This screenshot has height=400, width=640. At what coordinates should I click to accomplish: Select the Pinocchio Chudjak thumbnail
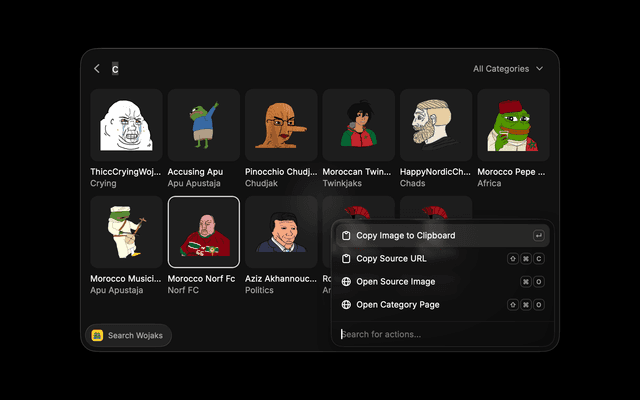[281, 125]
